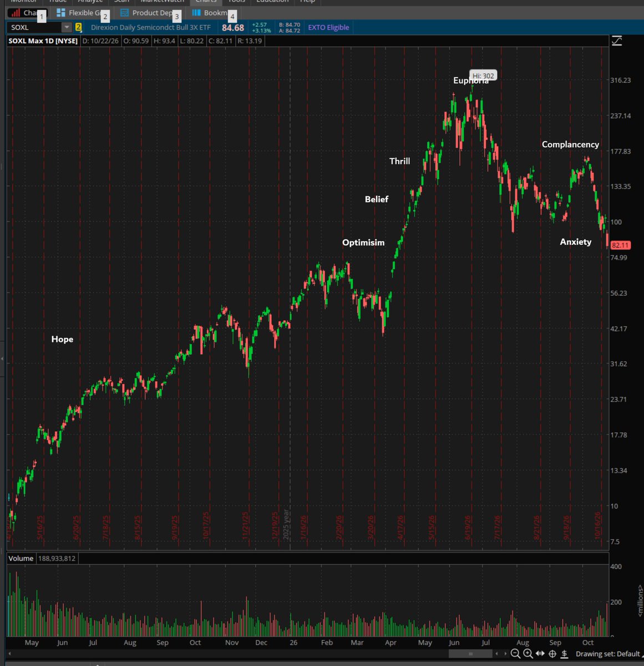The width and height of the screenshot is (644, 666).
Task: Switch to the Flexible Grid sub-tab
Action: coord(82,13)
